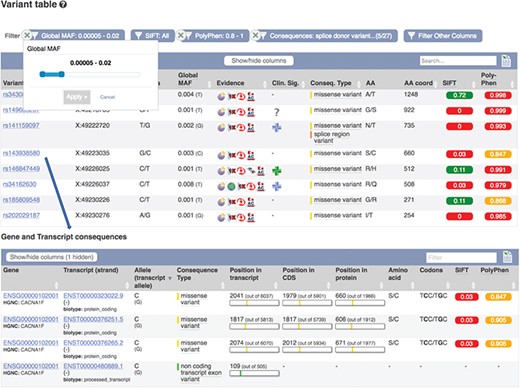This screenshot has height=388, width=520.
Task: Open transcript ENST00000323022.9
Action: click(93, 296)
